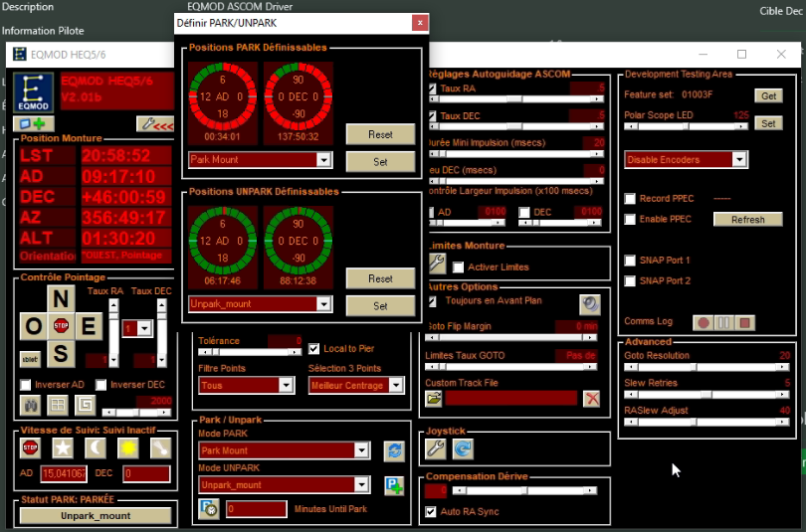
Task: Open the custom track file folder icon
Action: pyautogui.click(x=434, y=399)
